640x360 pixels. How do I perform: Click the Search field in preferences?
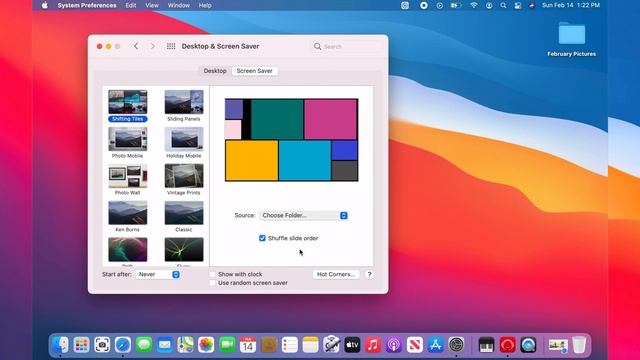[347, 47]
